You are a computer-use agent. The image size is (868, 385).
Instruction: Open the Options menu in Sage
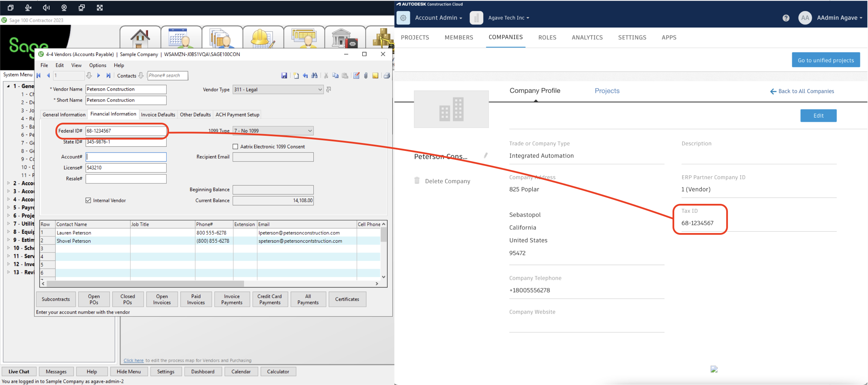click(97, 65)
